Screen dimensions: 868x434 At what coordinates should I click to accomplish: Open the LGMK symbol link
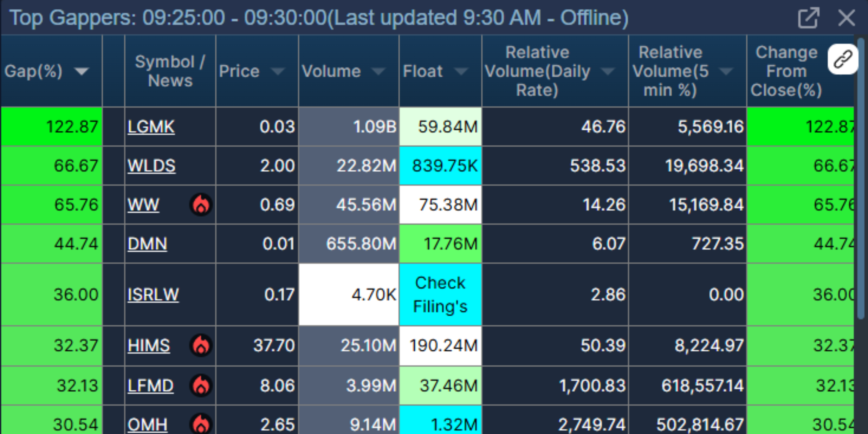151,127
